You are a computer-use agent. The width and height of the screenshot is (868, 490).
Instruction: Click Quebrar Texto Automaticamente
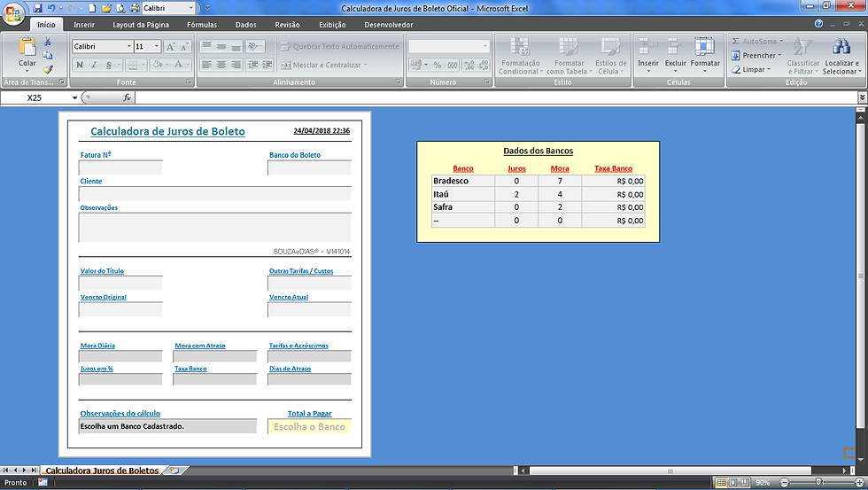[x=339, y=46]
